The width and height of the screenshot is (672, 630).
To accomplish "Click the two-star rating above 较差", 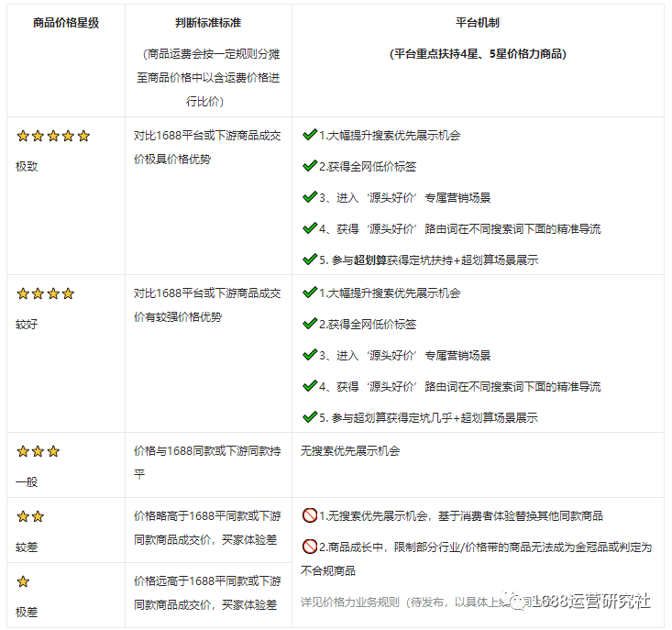I will [30, 516].
